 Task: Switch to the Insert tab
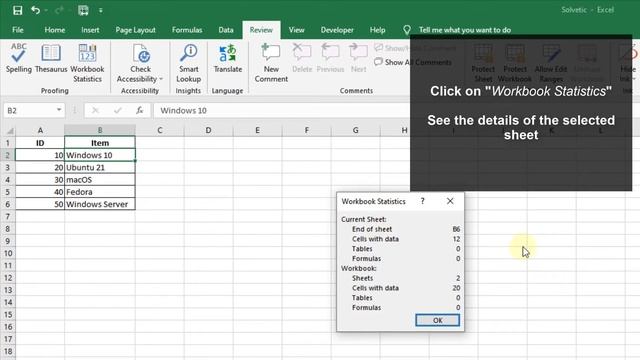point(90,30)
